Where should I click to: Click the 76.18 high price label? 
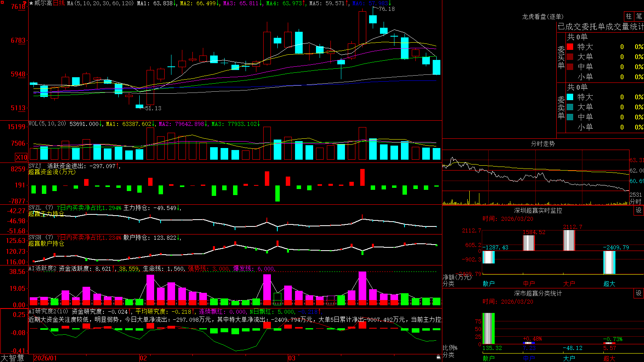pyautogui.click(x=387, y=9)
